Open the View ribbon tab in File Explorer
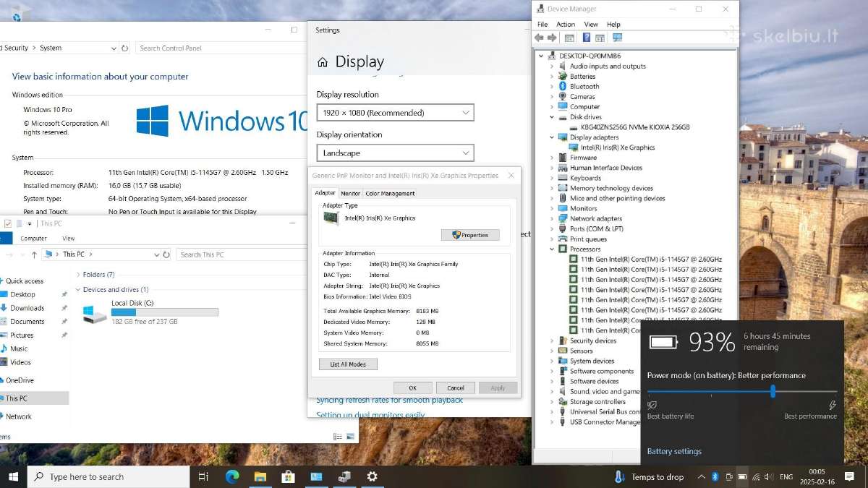 (x=69, y=238)
